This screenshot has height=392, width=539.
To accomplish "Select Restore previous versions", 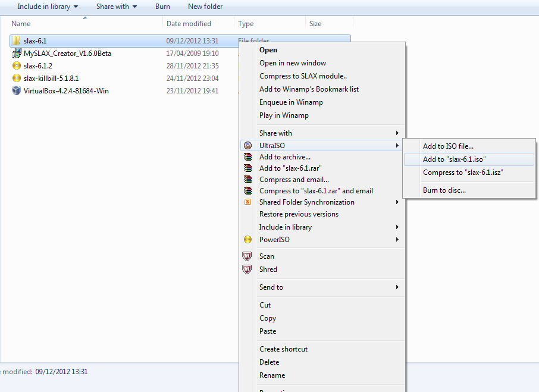I will 299,214.
